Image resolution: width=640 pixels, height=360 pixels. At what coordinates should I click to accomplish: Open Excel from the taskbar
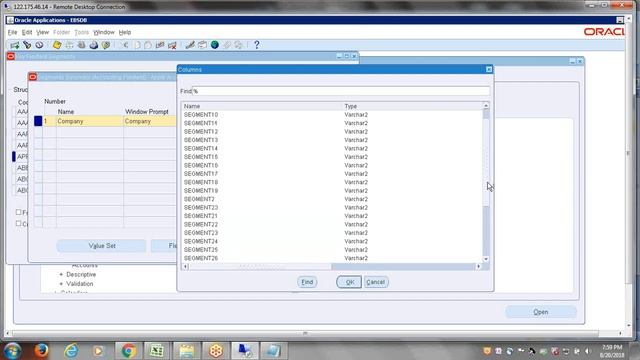(157, 351)
